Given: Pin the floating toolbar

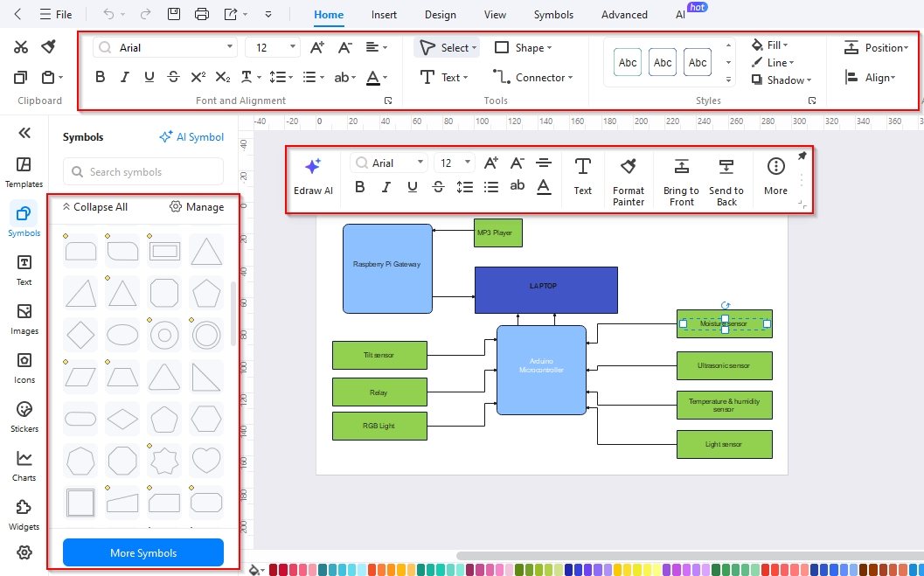Looking at the screenshot, I should pyautogui.click(x=802, y=156).
